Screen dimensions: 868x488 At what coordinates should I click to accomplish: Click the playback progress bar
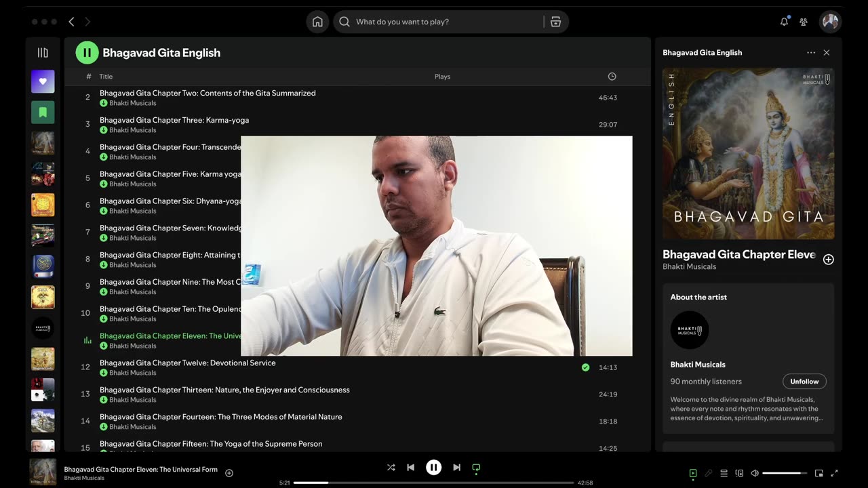(433, 483)
